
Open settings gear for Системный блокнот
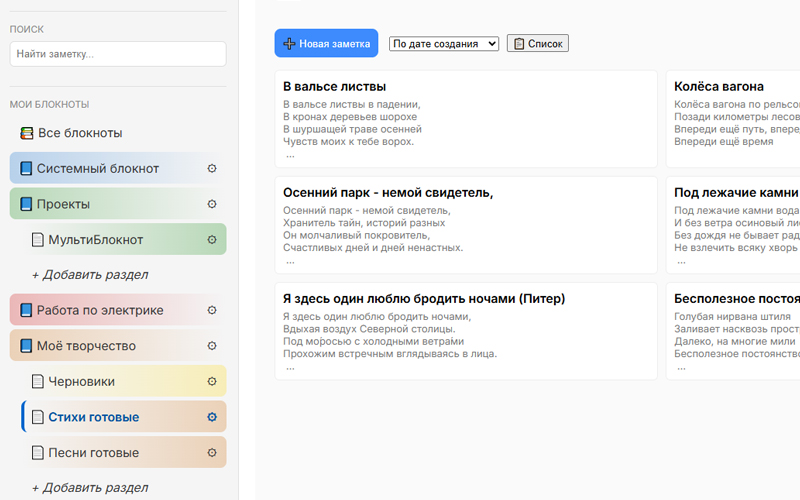tap(212, 168)
